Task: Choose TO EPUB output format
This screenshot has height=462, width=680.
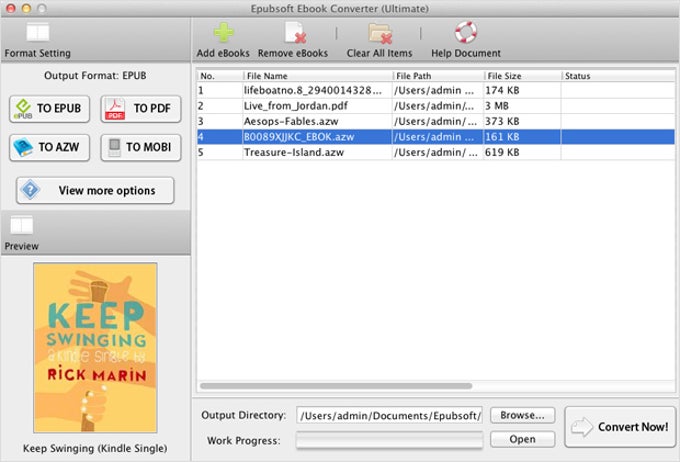Action: tap(49, 108)
